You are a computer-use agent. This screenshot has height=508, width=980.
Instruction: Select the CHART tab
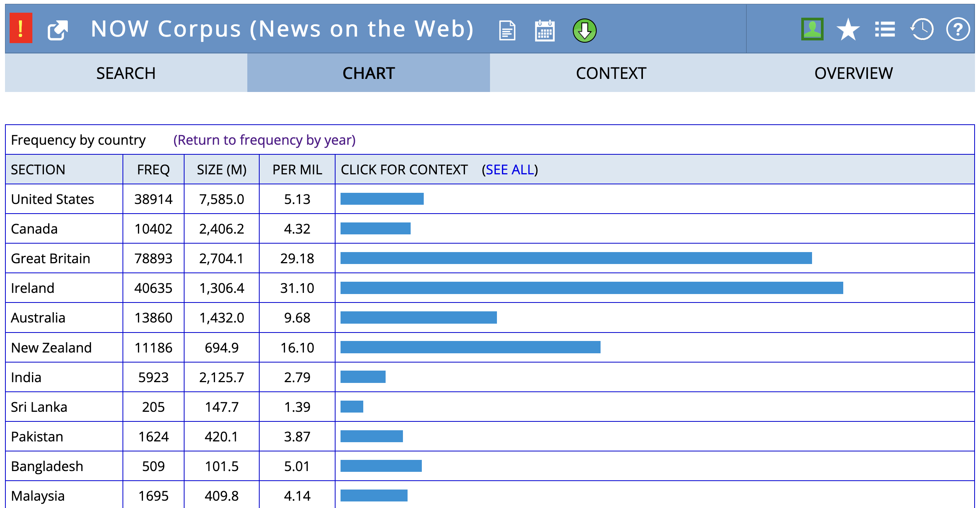[x=369, y=73]
